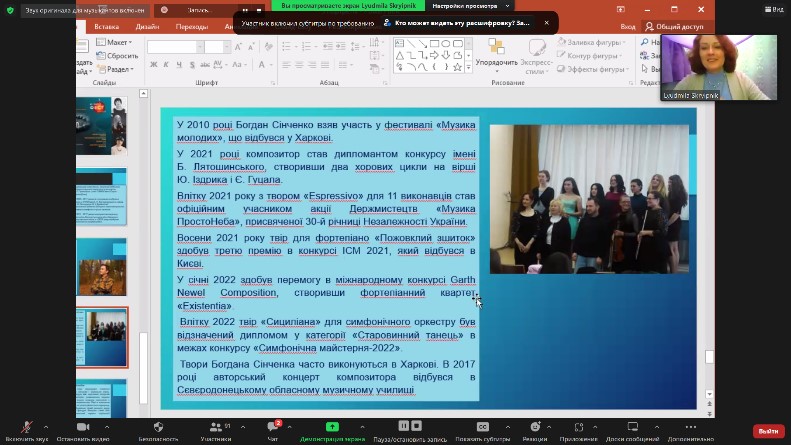Click Общий доступ share button
Viewport: 791px width, 445px height.
tap(674, 26)
